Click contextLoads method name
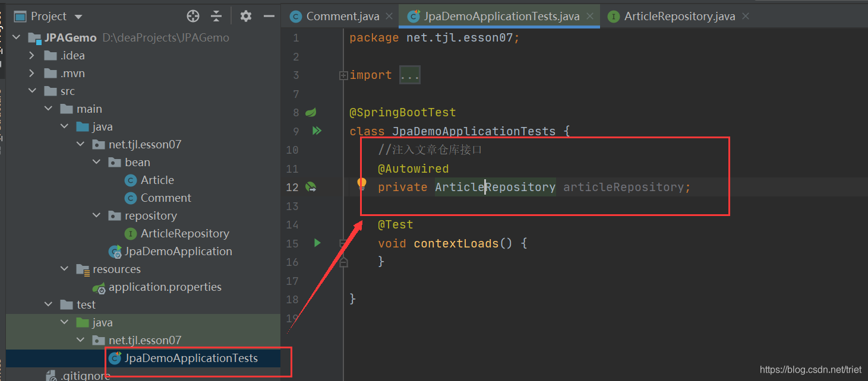 tap(456, 243)
